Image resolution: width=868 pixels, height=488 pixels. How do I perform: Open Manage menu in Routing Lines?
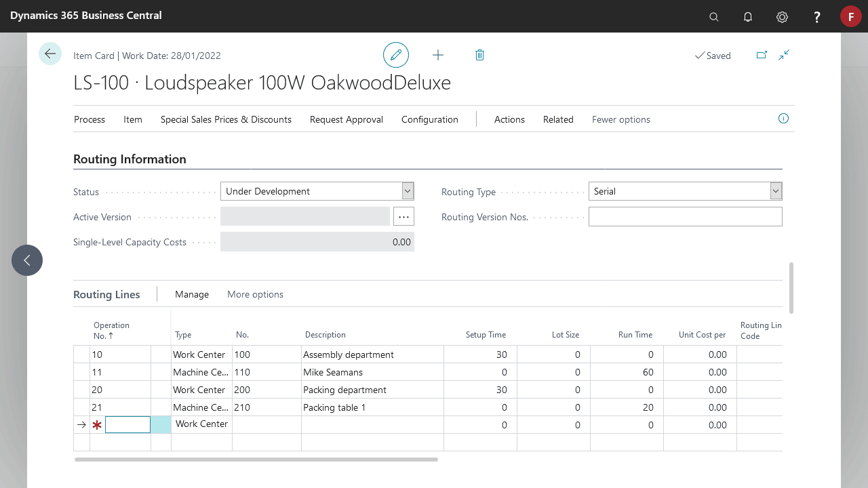coord(192,294)
